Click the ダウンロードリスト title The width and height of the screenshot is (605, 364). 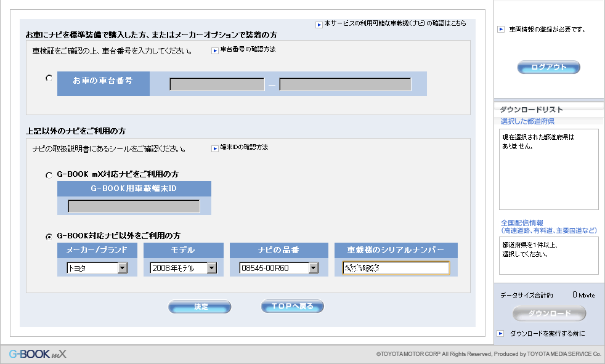point(531,110)
